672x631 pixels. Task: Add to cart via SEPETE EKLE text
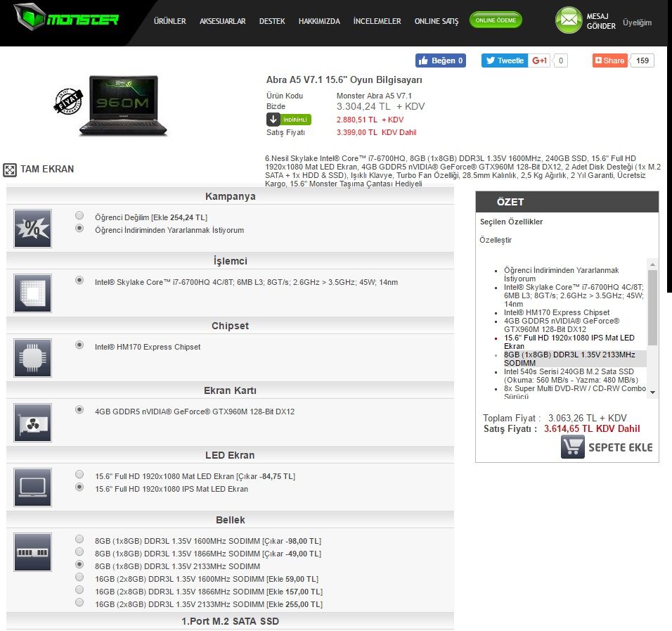(x=621, y=447)
